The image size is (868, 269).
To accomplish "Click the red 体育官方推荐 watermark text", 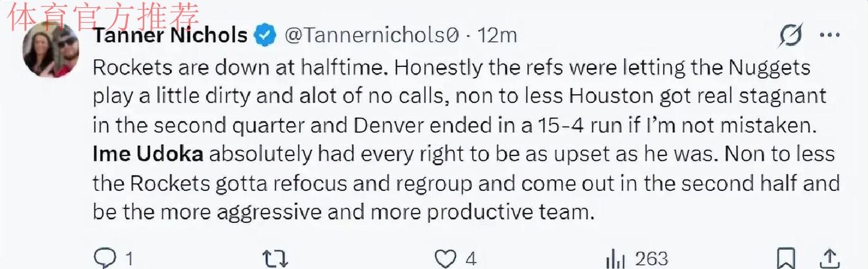I will pyautogui.click(x=104, y=17).
